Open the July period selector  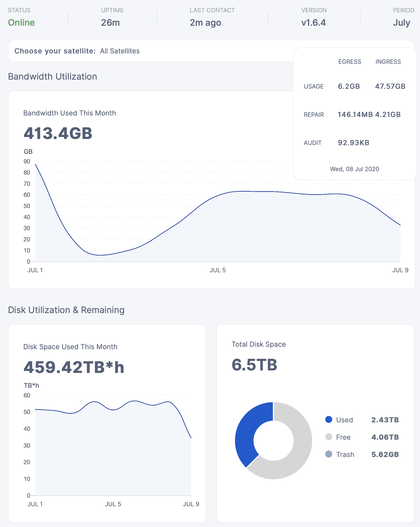click(401, 23)
